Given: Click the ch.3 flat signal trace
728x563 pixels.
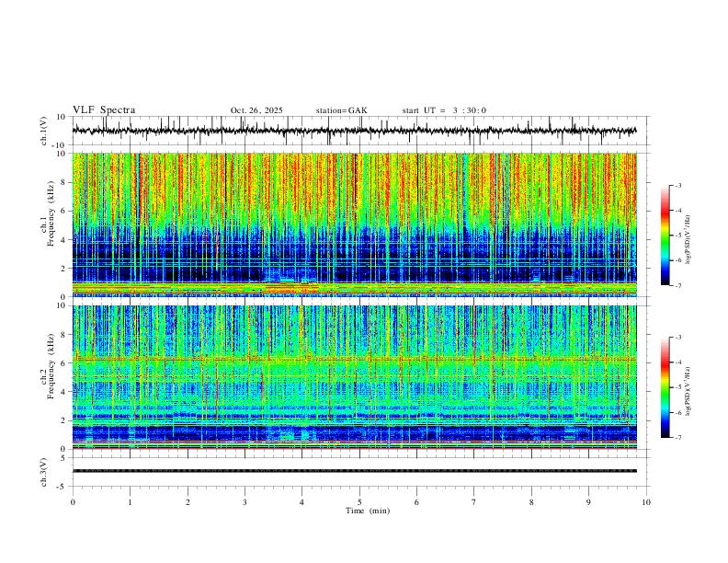Looking at the screenshot, I should click(355, 471).
